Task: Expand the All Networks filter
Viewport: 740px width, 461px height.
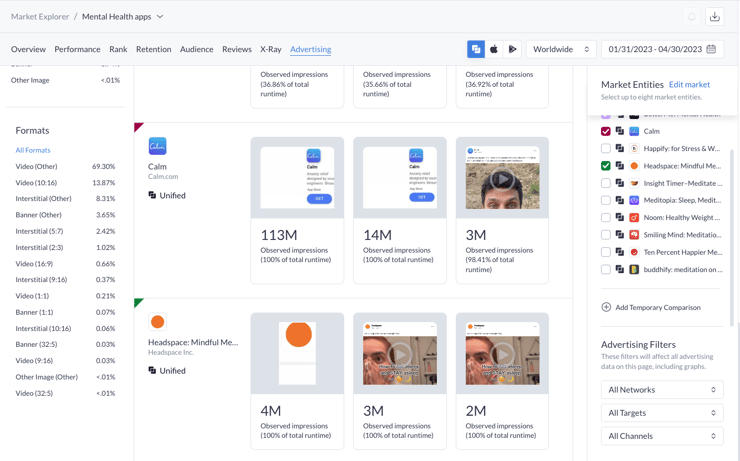Action: 661,389
